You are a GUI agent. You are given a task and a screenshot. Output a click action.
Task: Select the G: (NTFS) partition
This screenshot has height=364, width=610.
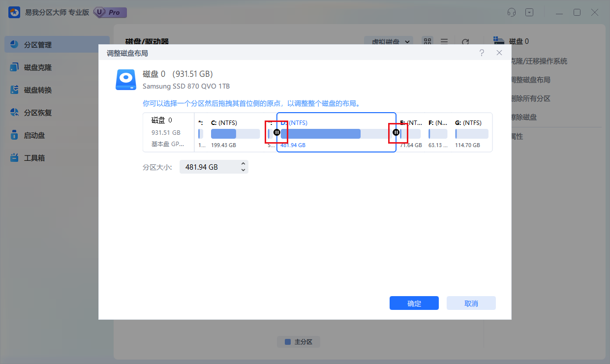(472, 133)
